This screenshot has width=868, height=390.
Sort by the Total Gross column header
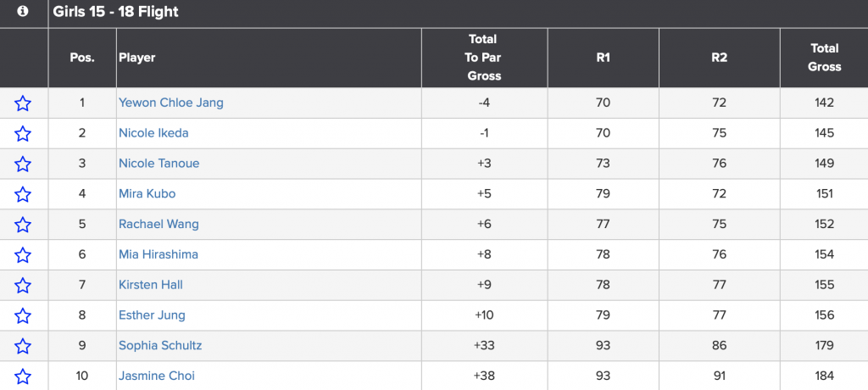click(824, 58)
